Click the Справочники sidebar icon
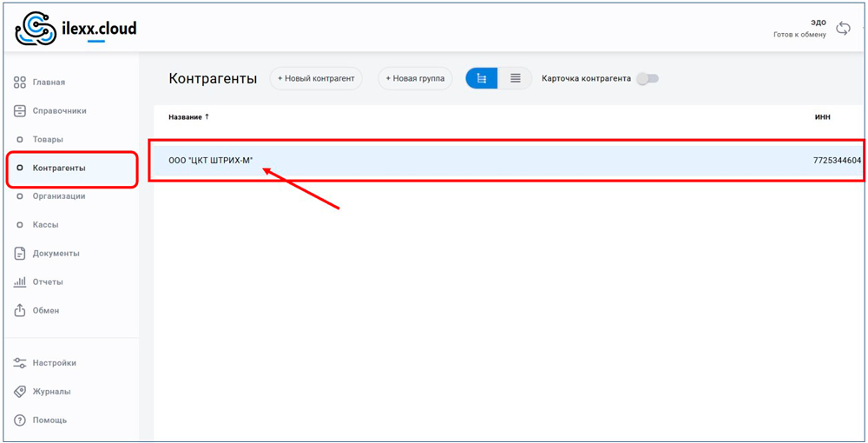The image size is (868, 443). click(20, 111)
